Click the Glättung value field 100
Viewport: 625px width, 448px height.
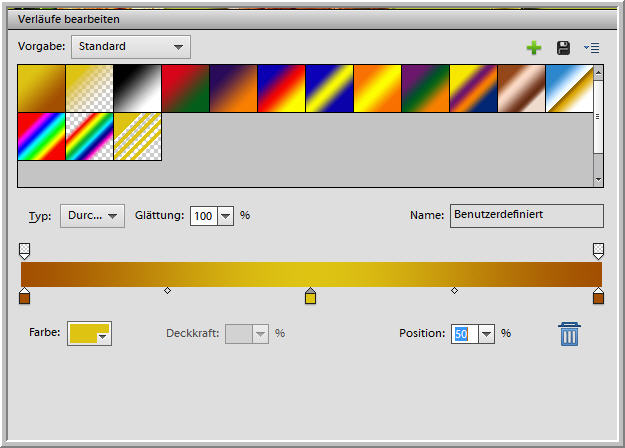204,216
